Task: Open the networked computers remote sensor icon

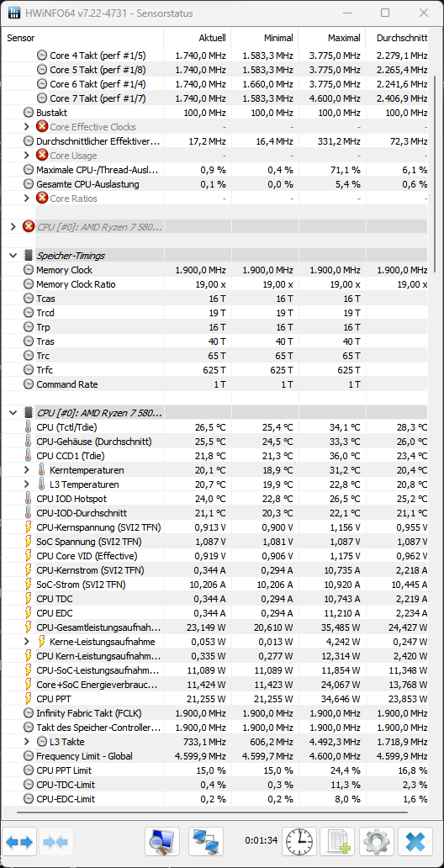Action: coord(206,843)
